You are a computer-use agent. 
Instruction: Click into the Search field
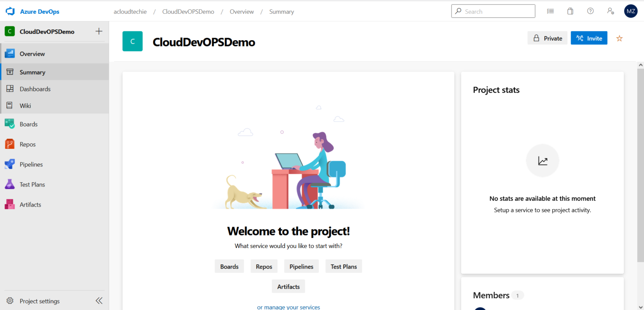[x=497, y=11]
